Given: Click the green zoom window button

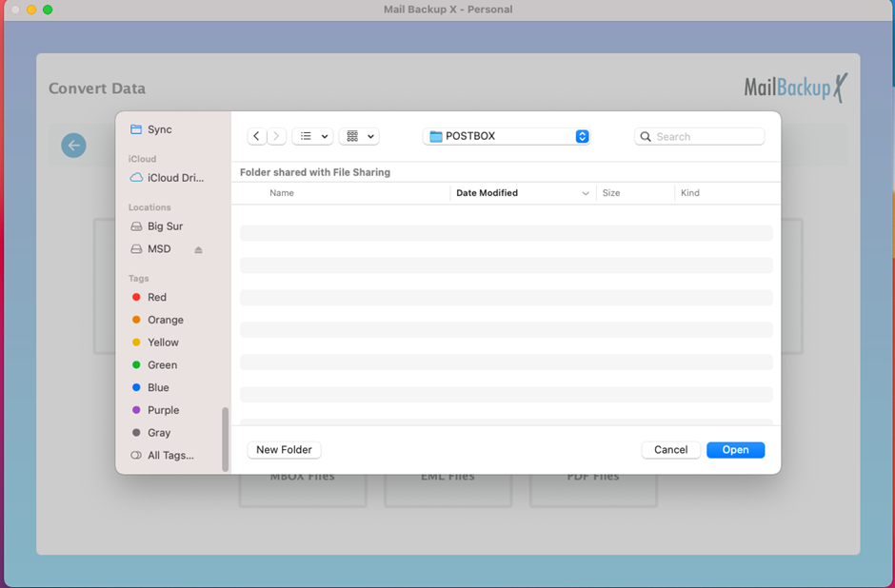Looking at the screenshot, I should click(x=48, y=10).
